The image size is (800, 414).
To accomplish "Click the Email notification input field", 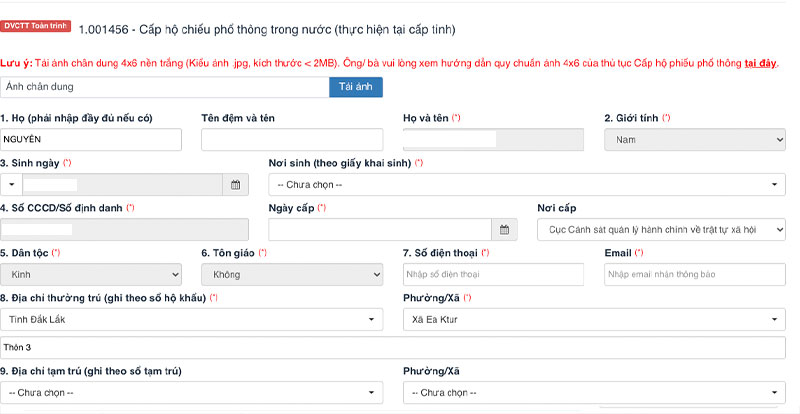I will click(694, 274).
